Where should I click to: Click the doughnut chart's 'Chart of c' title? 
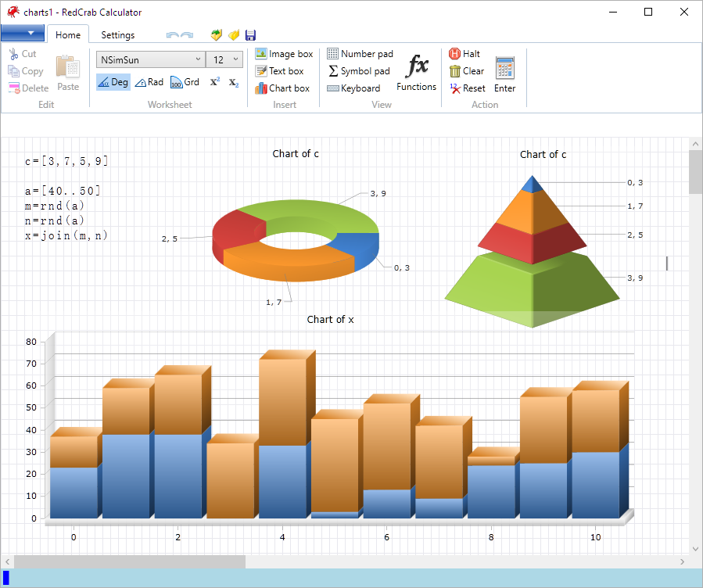(x=296, y=154)
